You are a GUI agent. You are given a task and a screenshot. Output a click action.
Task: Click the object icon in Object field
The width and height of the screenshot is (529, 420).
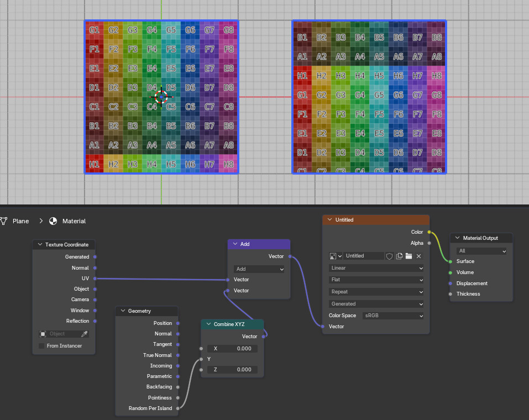click(43, 334)
